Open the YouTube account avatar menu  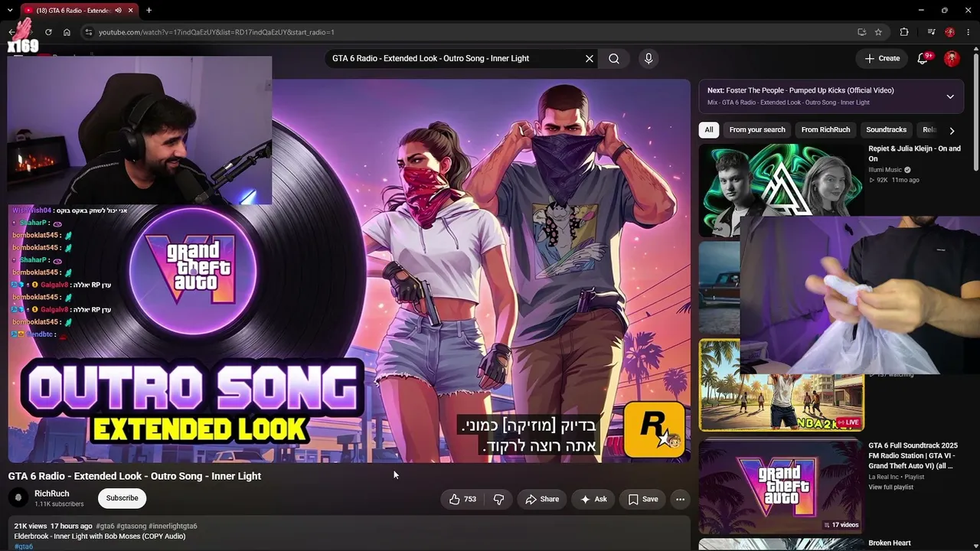[952, 58]
